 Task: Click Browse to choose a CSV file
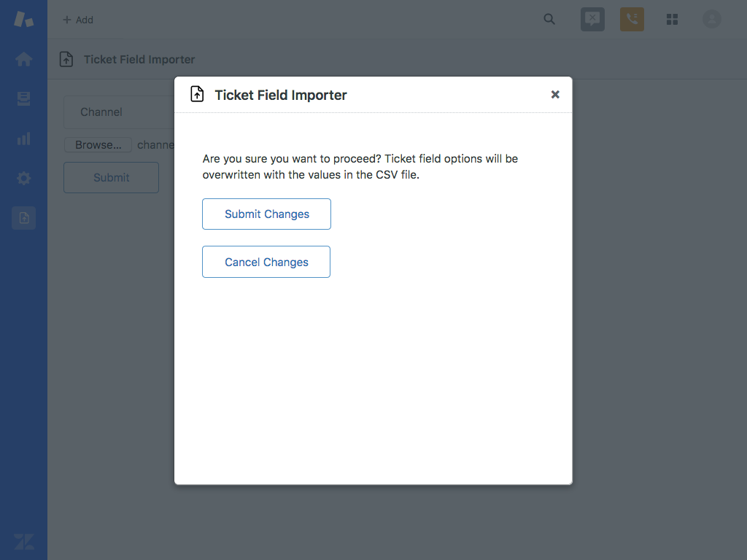(x=98, y=144)
